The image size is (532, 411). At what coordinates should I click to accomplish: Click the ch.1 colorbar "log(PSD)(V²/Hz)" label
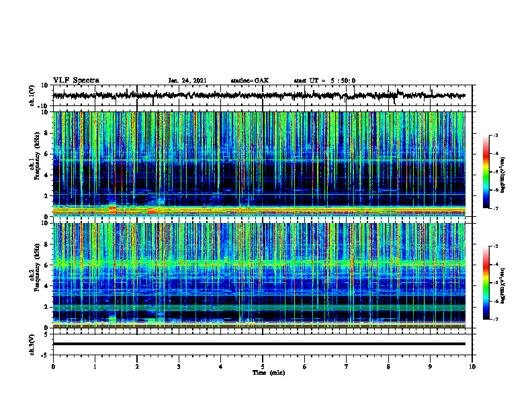point(503,175)
